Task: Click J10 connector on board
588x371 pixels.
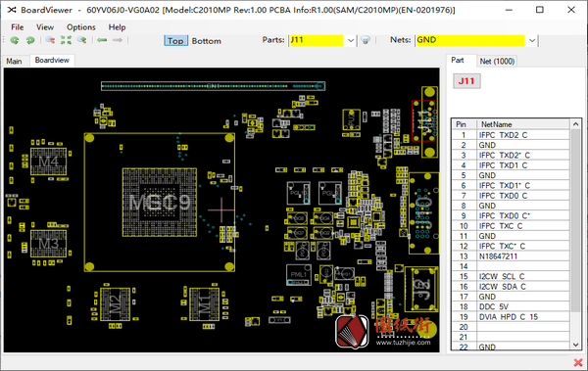Action: click(424, 213)
